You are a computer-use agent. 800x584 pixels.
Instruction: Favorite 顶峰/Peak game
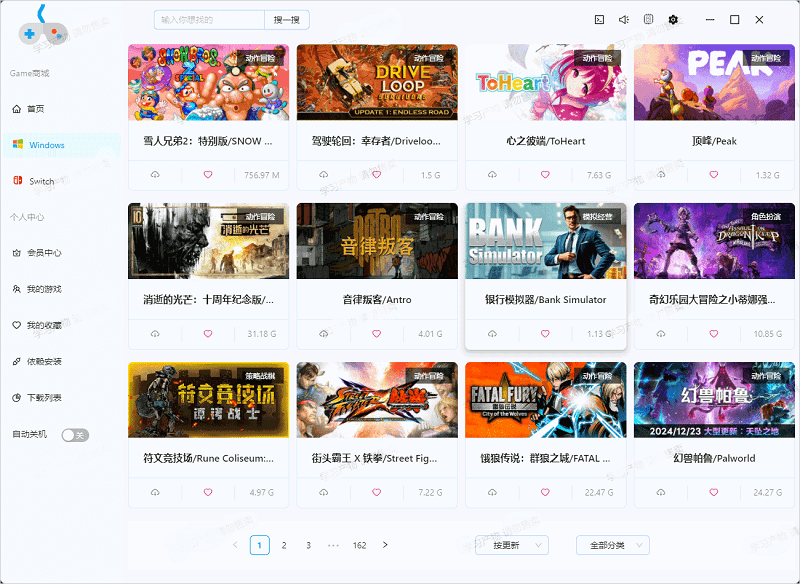[x=712, y=175]
